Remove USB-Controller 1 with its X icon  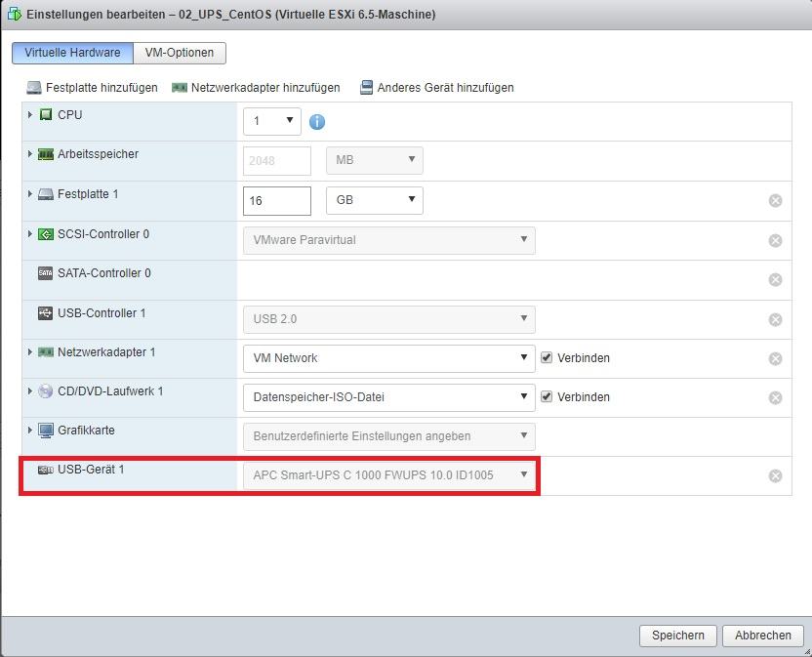tap(775, 319)
